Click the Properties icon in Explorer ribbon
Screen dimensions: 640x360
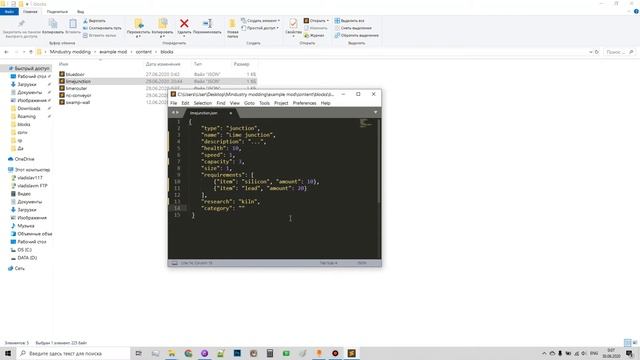[293, 23]
